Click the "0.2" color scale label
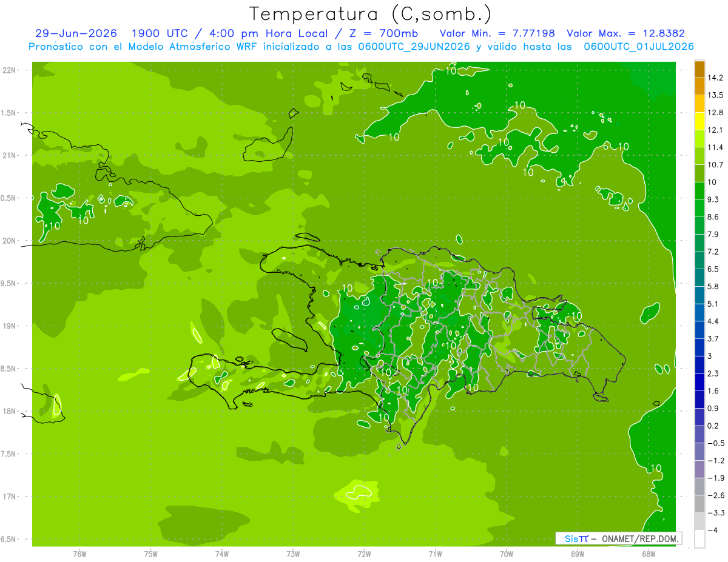The height and width of the screenshot is (562, 728). [713, 426]
